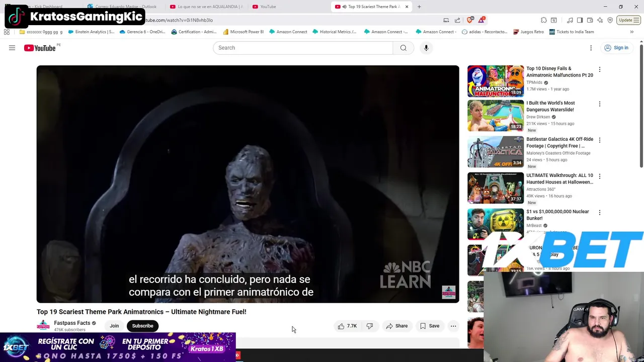Dislike the video with thumbs down
The width and height of the screenshot is (644, 362).
coord(370,326)
